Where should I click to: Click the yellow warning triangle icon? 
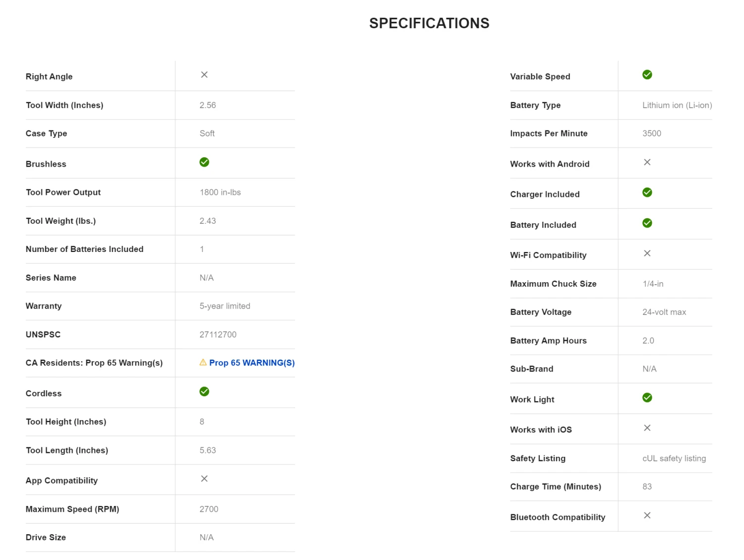point(203,363)
